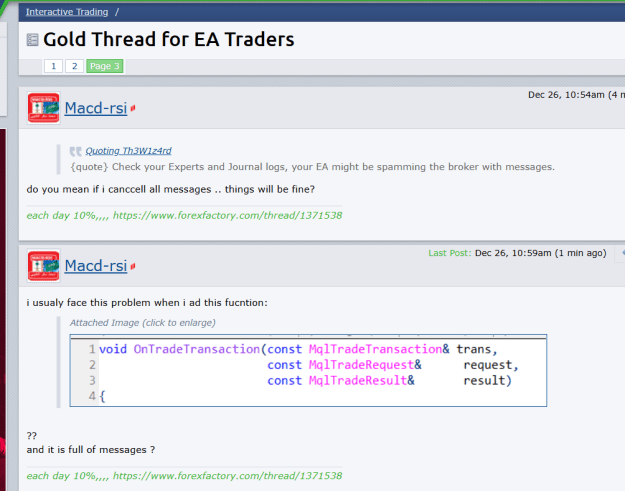
Task: Select the current Page 3 button
Action: (105, 66)
